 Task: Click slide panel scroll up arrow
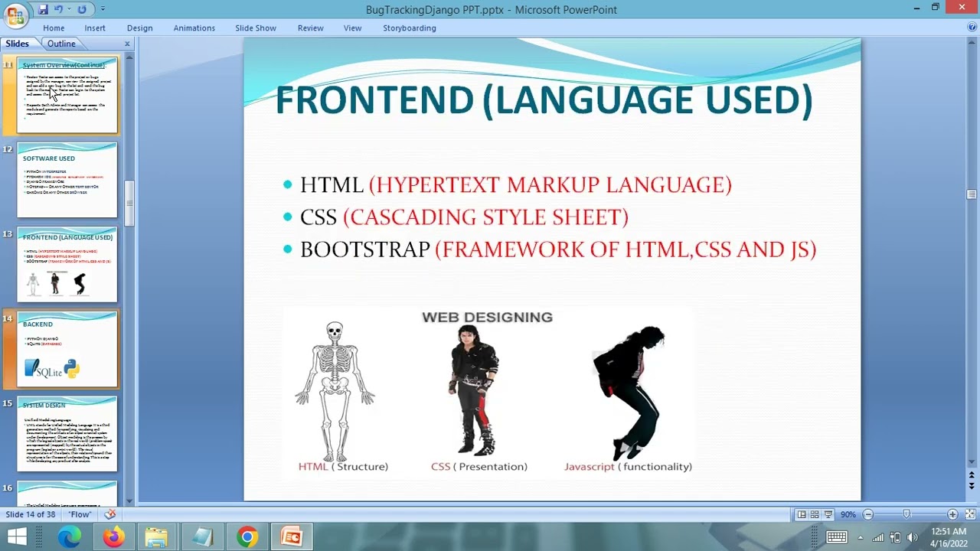(129, 57)
